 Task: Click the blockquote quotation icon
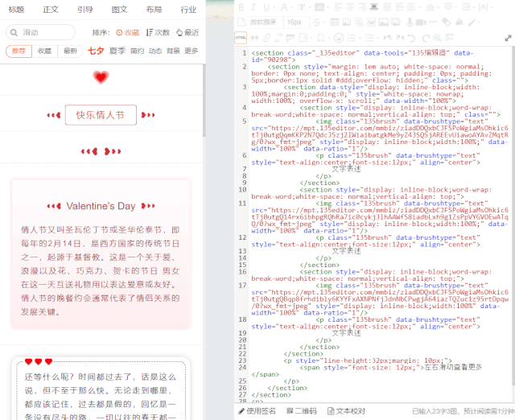(254, 38)
